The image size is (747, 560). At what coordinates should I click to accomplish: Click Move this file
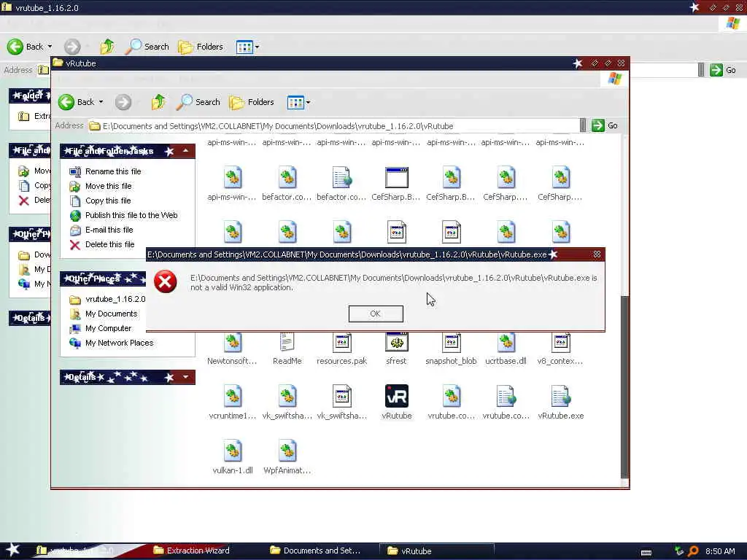[101, 186]
